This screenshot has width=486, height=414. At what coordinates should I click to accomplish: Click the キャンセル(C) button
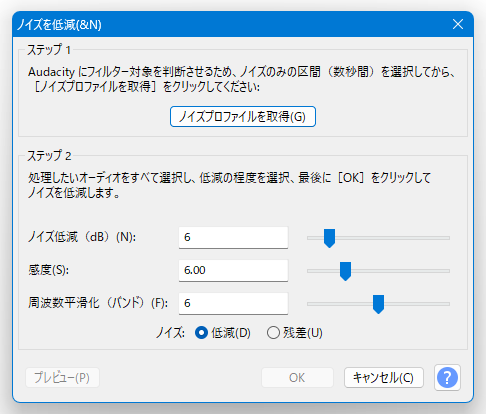pyautogui.click(x=384, y=378)
